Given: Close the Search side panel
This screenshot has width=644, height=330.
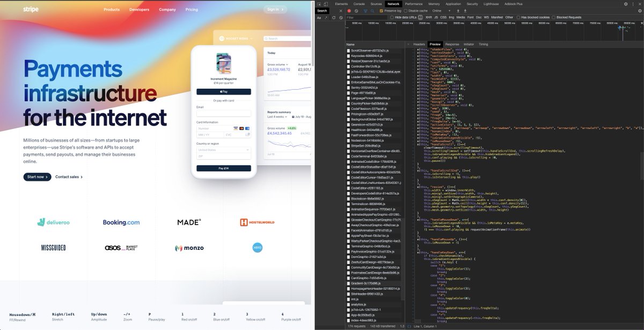Looking at the screenshot, I should (341, 11).
